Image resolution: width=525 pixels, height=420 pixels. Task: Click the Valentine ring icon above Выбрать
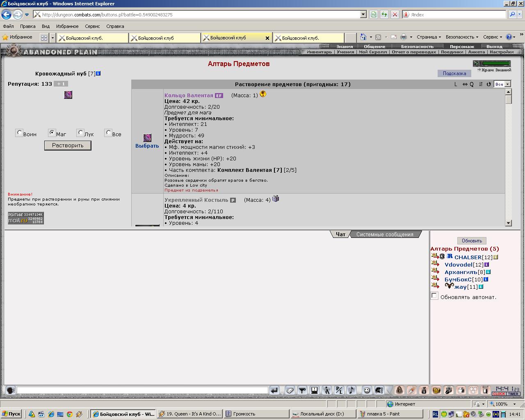coord(147,138)
